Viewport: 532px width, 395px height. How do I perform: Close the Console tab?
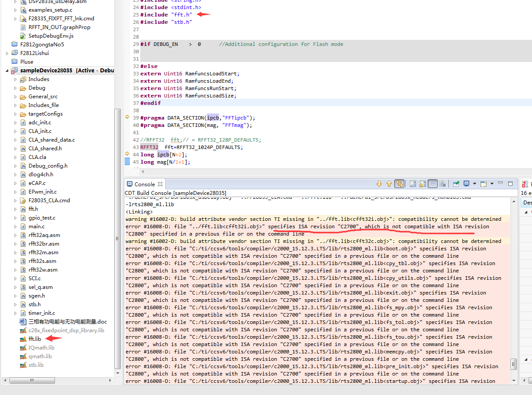(160, 184)
